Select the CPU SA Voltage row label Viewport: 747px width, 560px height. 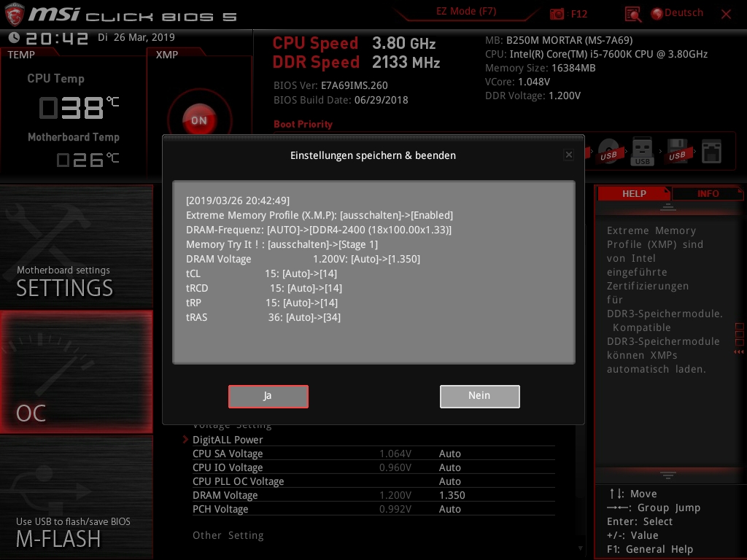[228, 454]
